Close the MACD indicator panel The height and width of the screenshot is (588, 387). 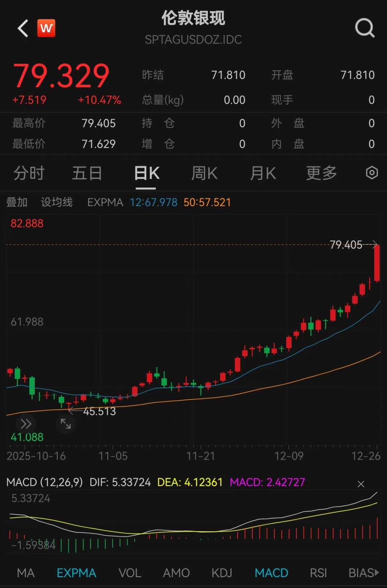(361, 484)
